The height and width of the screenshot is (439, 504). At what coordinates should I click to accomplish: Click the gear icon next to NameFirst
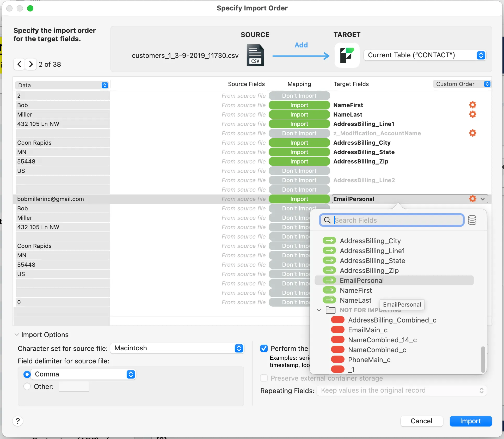[x=472, y=105]
